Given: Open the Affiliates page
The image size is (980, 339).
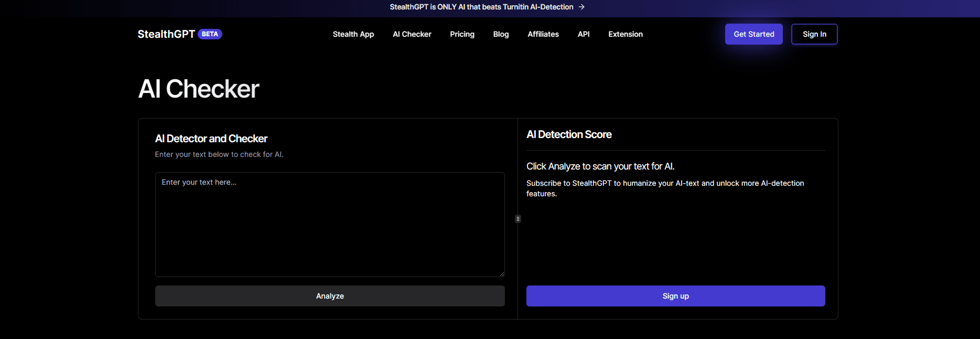Looking at the screenshot, I should click(543, 34).
